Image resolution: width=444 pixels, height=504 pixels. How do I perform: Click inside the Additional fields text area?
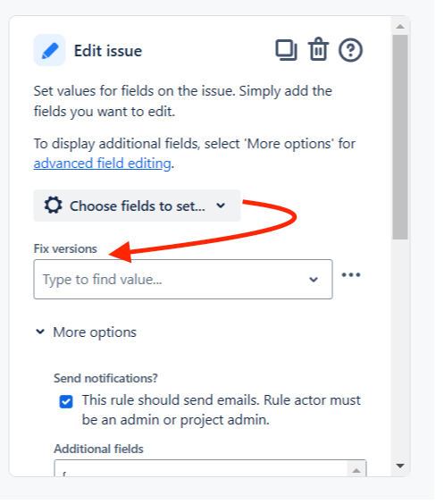(x=201, y=468)
